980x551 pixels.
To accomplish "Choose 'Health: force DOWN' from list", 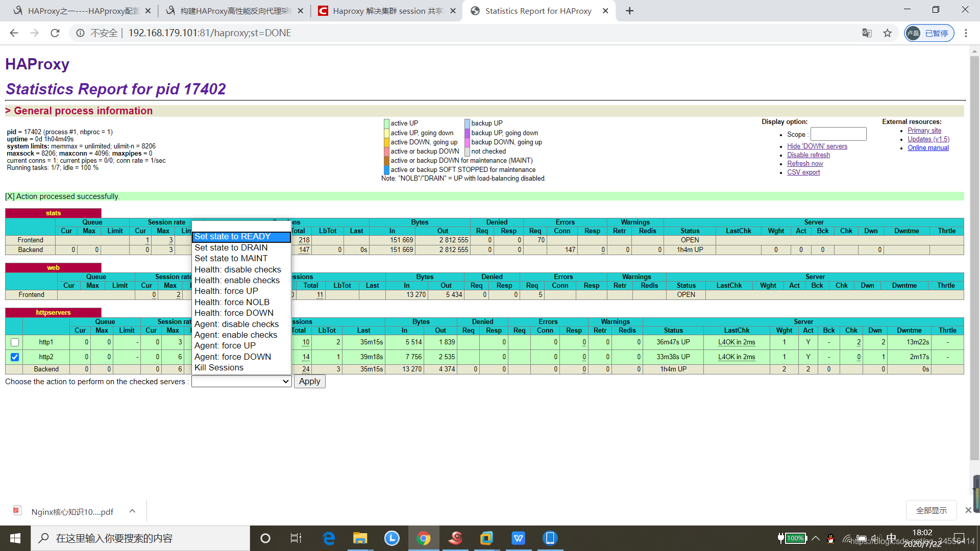I will [234, 313].
